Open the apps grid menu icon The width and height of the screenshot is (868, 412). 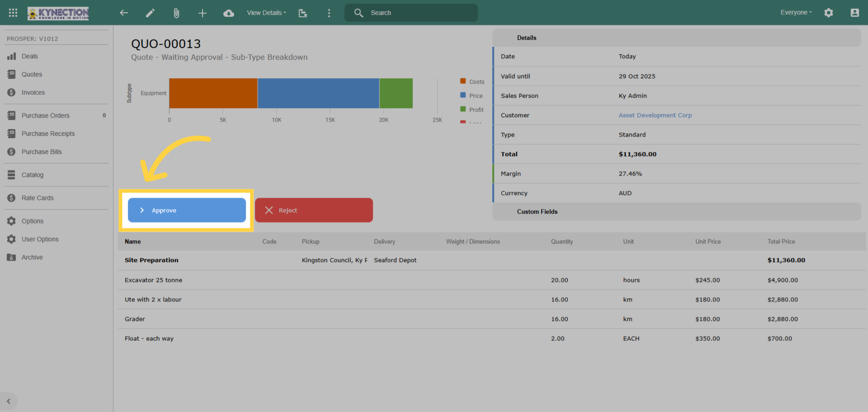tap(13, 13)
